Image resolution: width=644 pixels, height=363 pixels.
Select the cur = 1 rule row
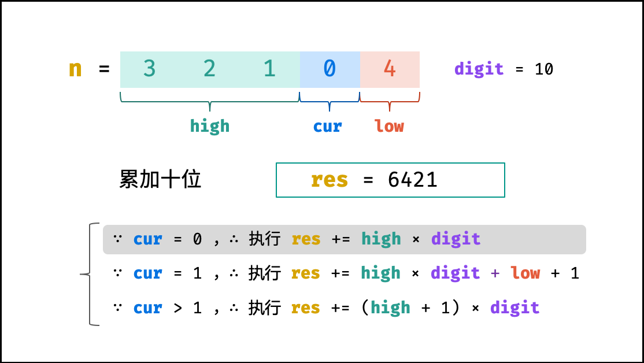(346, 273)
